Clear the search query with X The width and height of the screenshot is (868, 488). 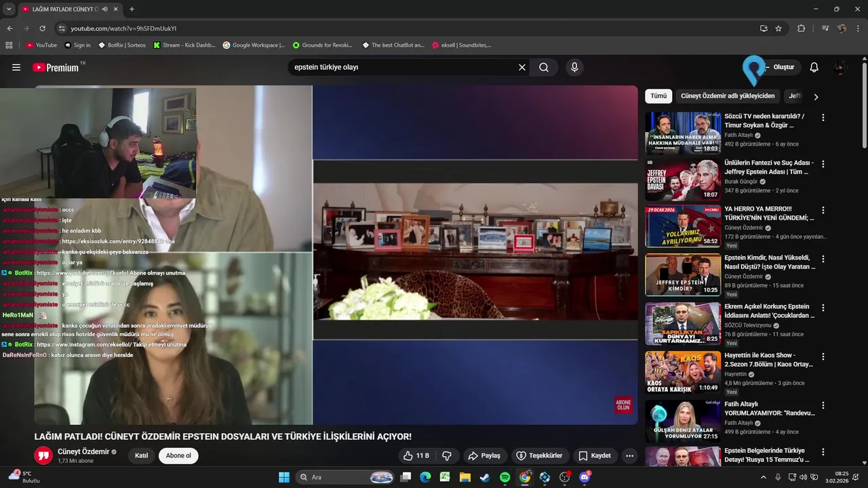pyautogui.click(x=522, y=67)
